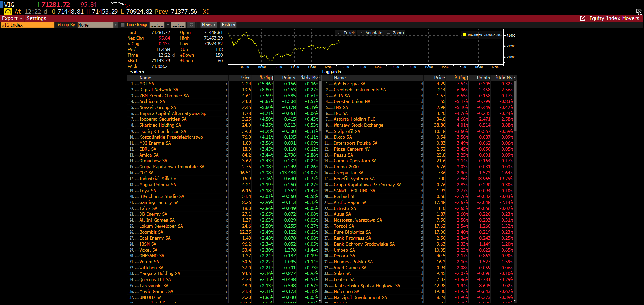Open Equity Index Movers pop-out icon
Image resolution: width=644 pixels, height=305 pixels.
(583, 18)
